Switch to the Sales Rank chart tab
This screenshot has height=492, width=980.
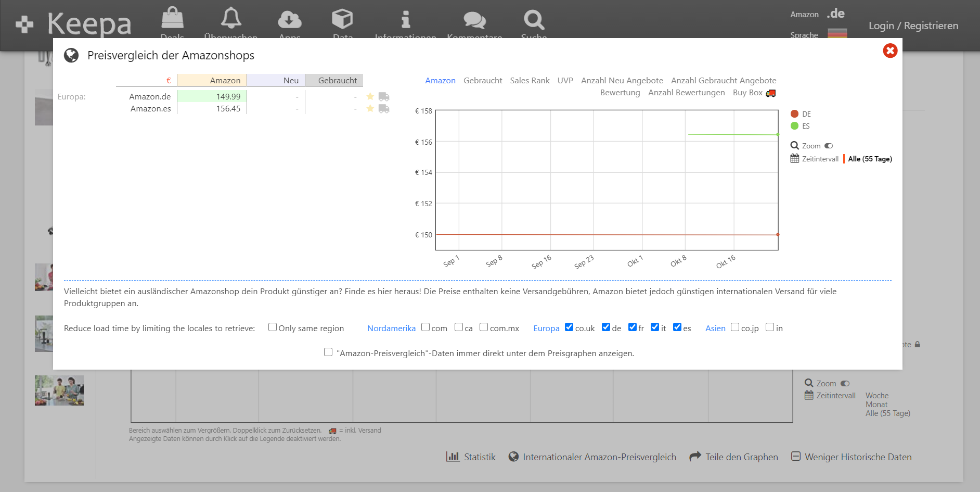[x=530, y=80]
